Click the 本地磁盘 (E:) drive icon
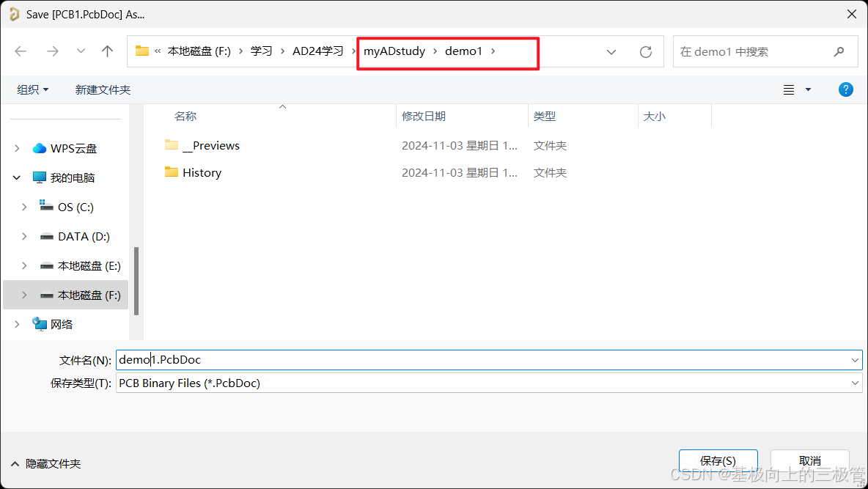This screenshot has height=489, width=868. click(x=47, y=266)
